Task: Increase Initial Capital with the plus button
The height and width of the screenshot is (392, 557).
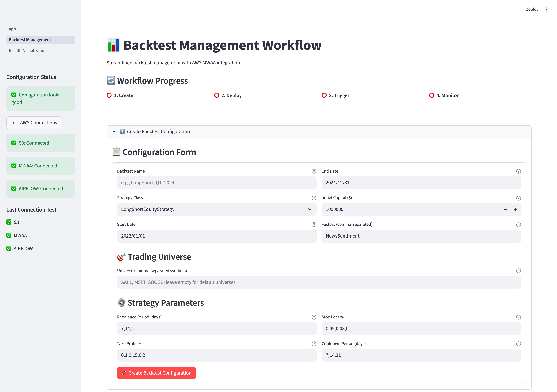Action: (x=516, y=209)
